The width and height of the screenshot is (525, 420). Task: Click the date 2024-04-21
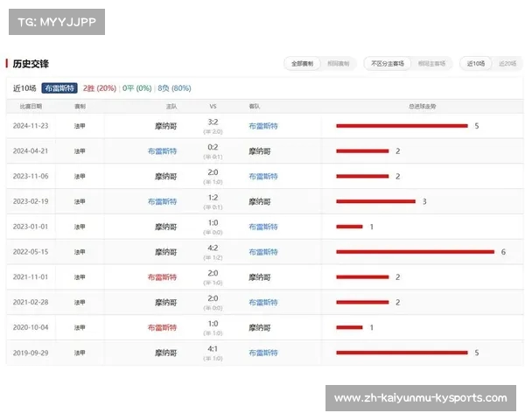coord(31,151)
